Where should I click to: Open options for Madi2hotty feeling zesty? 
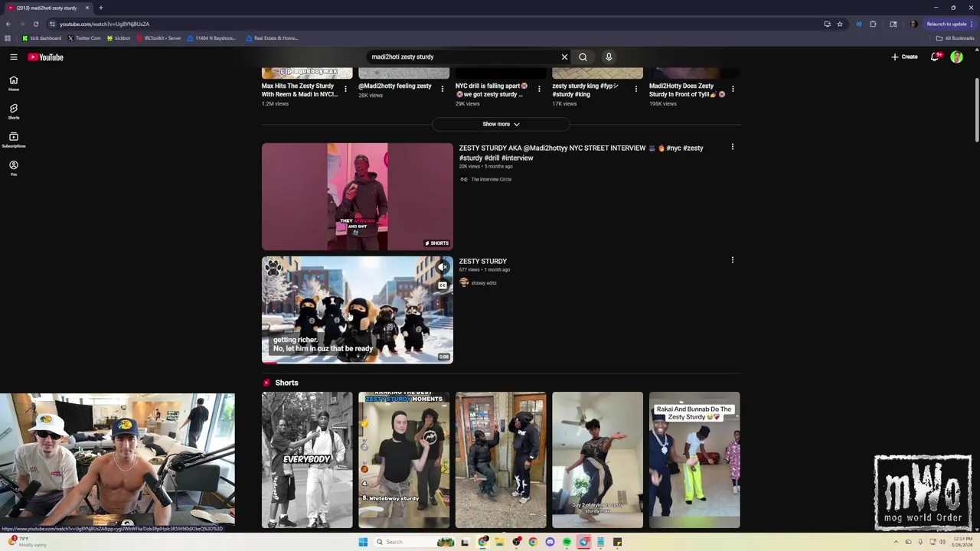(442, 89)
